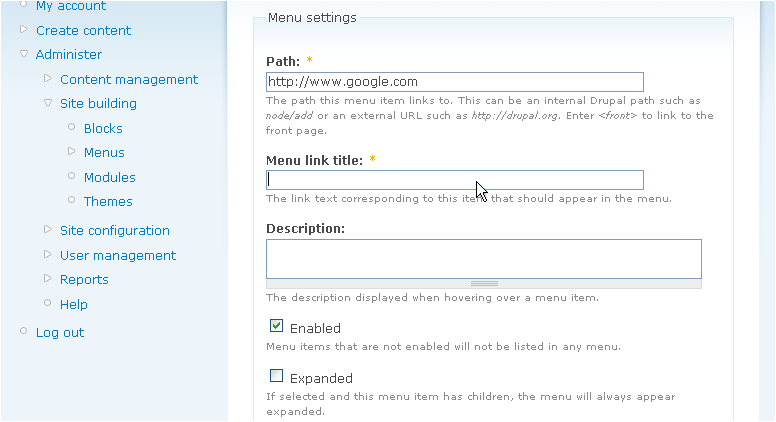Viewport: 776px width, 422px height.
Task: Click Log out link
Action: (60, 333)
